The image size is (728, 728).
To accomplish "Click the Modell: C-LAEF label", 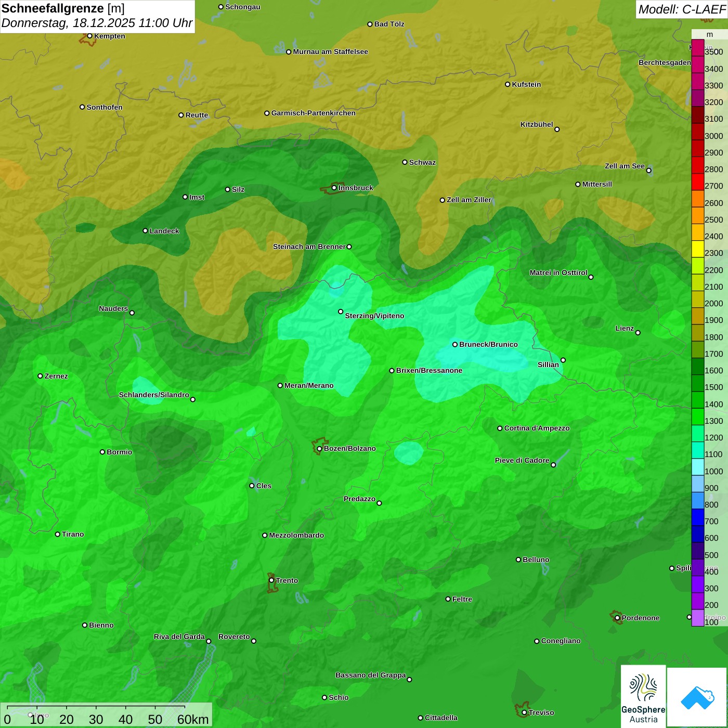I will coord(682,9).
